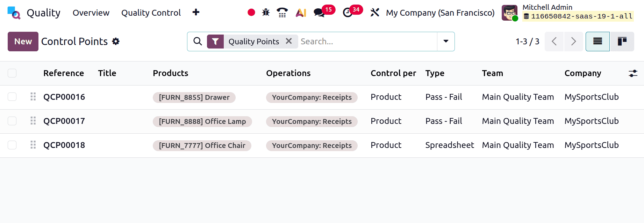The image size is (644, 223).
Task: Open record QCP00016
Action: (x=64, y=97)
